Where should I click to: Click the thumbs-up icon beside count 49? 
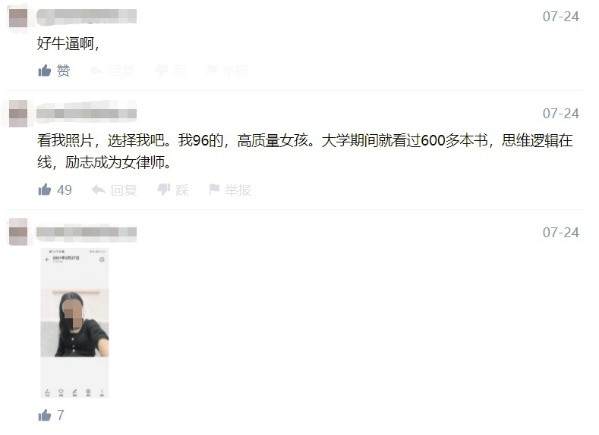click(45, 189)
